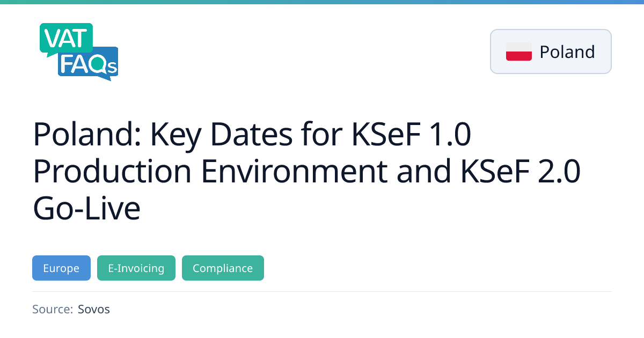Open the Europe tag

[x=61, y=268]
